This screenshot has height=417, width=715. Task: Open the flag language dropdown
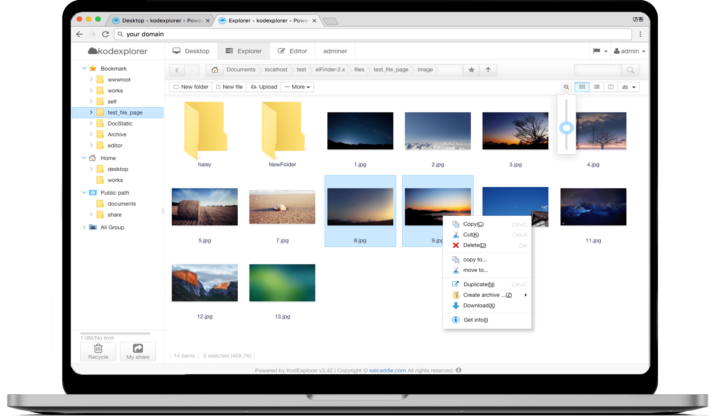click(600, 51)
